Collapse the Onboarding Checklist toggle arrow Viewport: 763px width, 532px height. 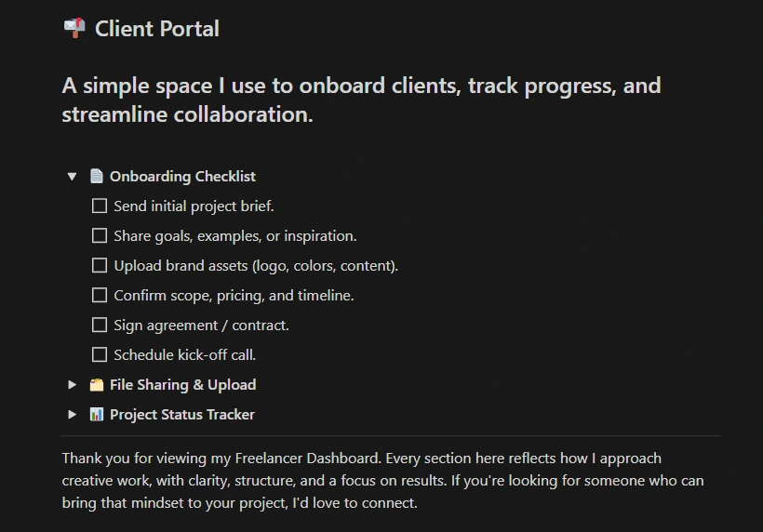pos(72,176)
